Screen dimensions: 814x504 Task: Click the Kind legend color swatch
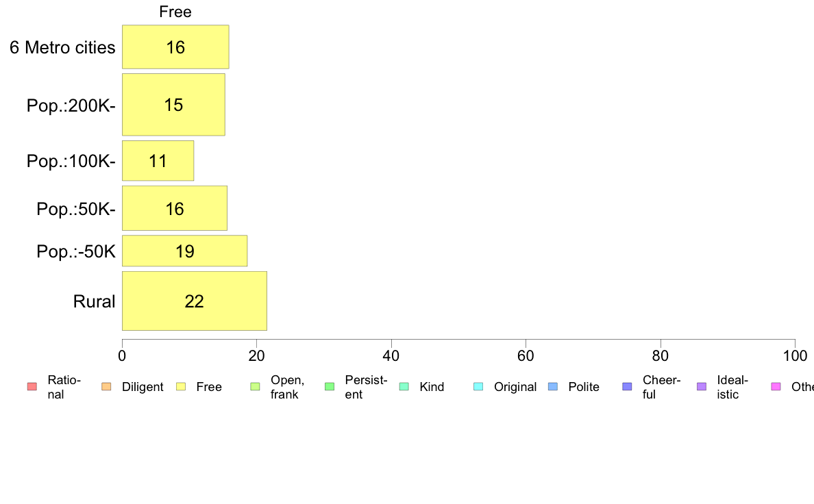tap(404, 387)
